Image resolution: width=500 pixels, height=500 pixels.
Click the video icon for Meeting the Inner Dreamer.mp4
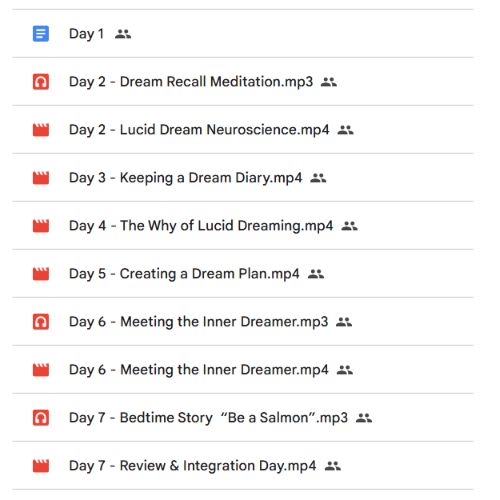pyautogui.click(x=41, y=370)
